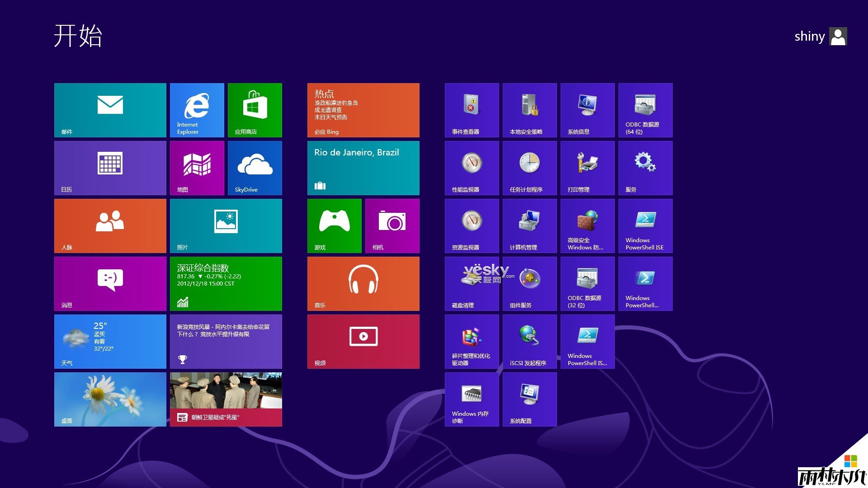
Task: Open the Store (应用商店) tile
Action: click(255, 110)
